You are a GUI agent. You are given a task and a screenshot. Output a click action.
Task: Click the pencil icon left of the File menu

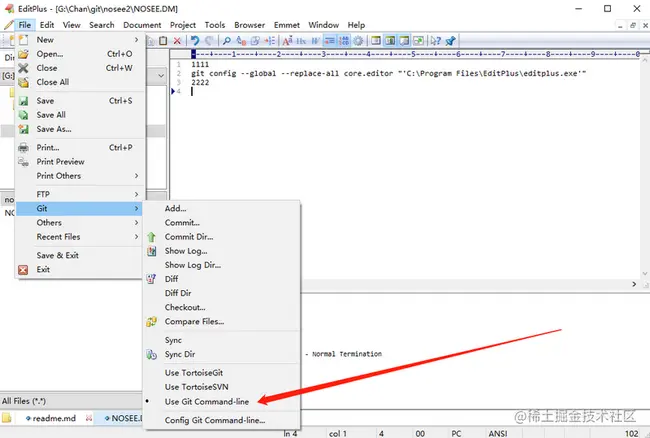pyautogui.click(x=9, y=25)
